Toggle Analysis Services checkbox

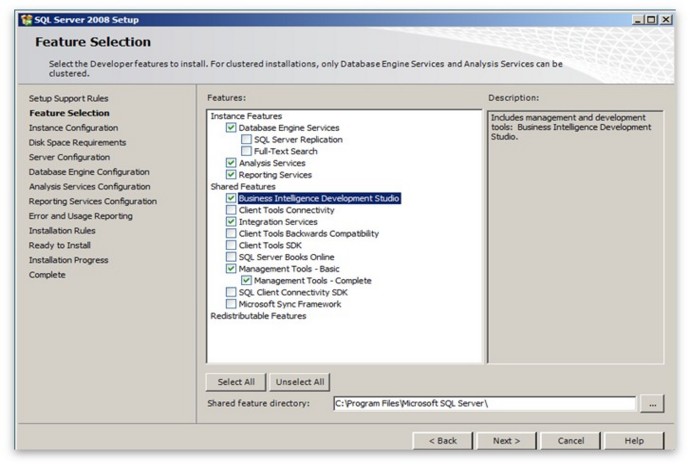pyautogui.click(x=231, y=163)
